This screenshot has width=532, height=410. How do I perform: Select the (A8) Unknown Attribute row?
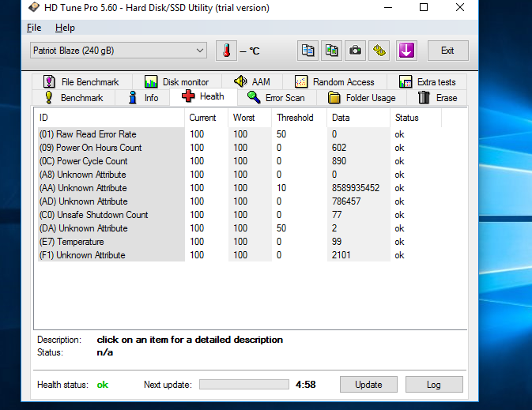(240, 175)
